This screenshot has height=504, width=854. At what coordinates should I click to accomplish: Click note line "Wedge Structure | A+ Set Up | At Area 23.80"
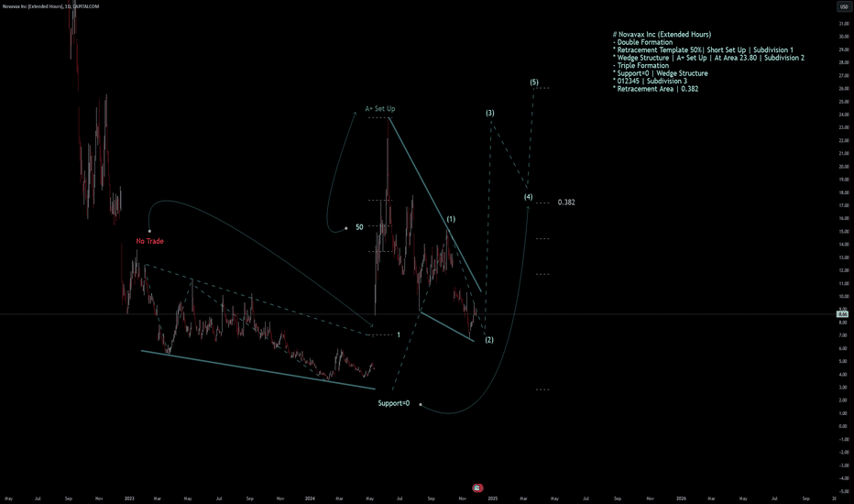click(x=687, y=58)
